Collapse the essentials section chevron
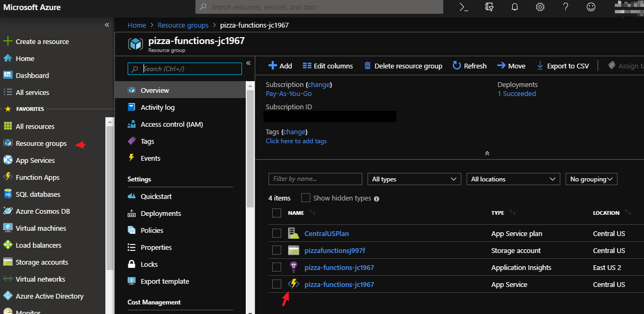 pyautogui.click(x=487, y=153)
